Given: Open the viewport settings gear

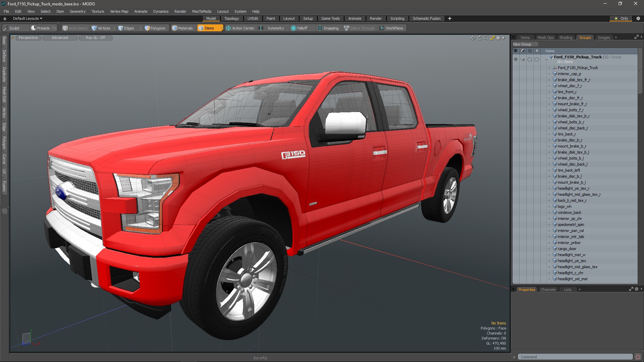Looking at the screenshot, I should coord(498,38).
